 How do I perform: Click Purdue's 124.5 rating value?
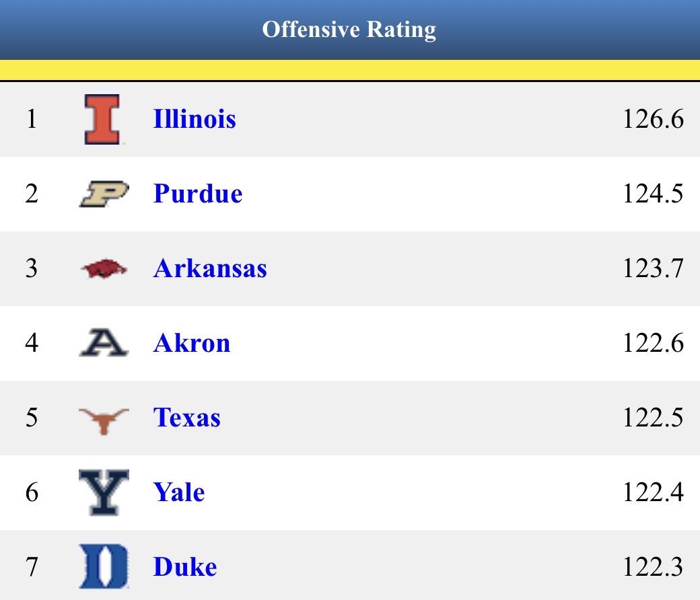pos(652,194)
